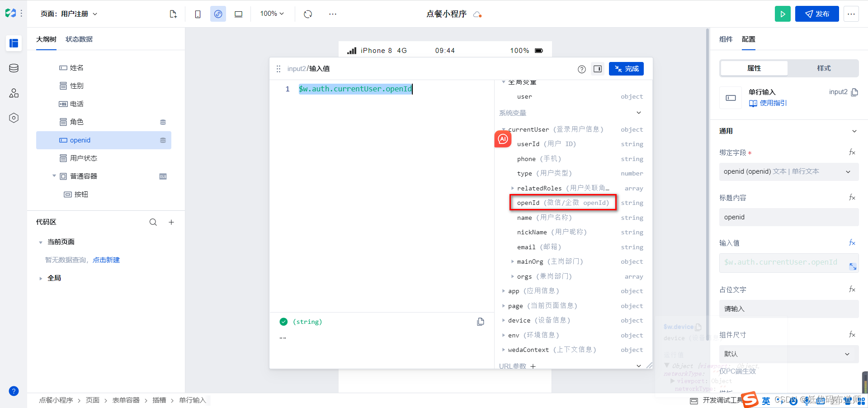
Task: Click fx icon for 标题内容
Action: pyautogui.click(x=852, y=198)
